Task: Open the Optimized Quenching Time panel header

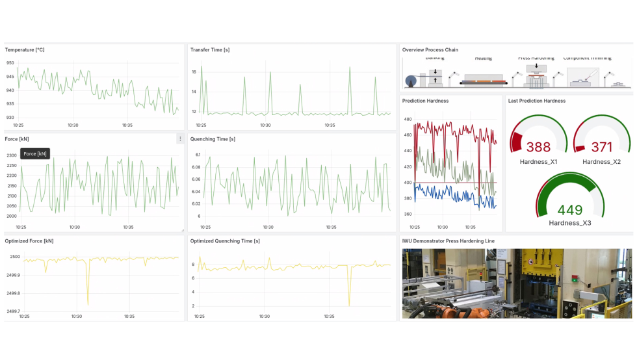Action: pyautogui.click(x=225, y=241)
